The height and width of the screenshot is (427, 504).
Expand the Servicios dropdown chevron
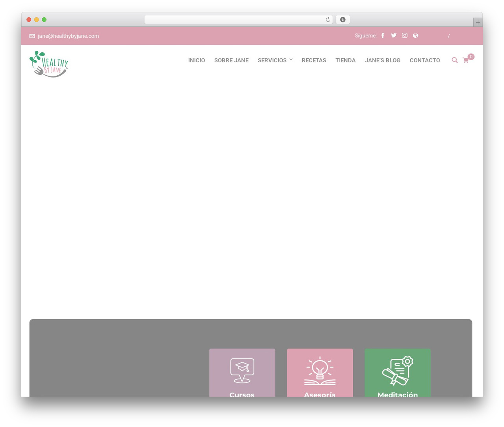tap(291, 59)
